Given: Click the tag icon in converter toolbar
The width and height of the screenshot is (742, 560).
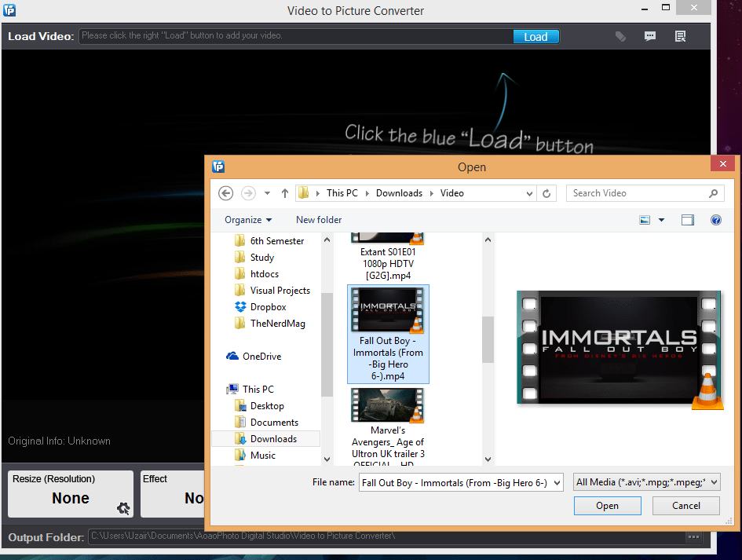Looking at the screenshot, I should [620, 36].
